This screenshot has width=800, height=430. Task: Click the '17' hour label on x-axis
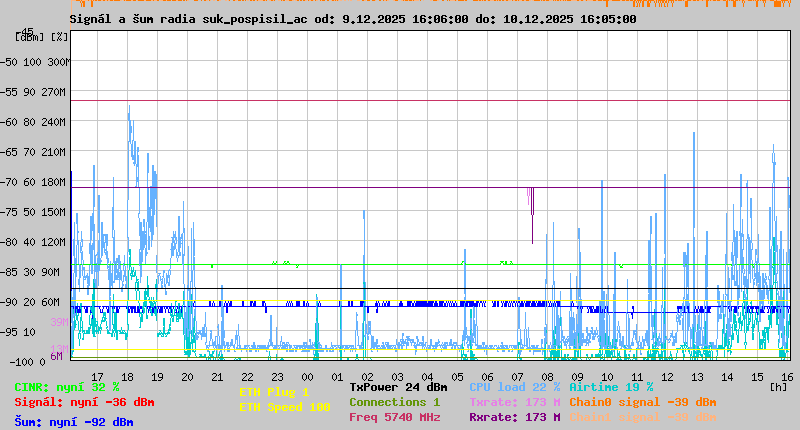[97, 377]
